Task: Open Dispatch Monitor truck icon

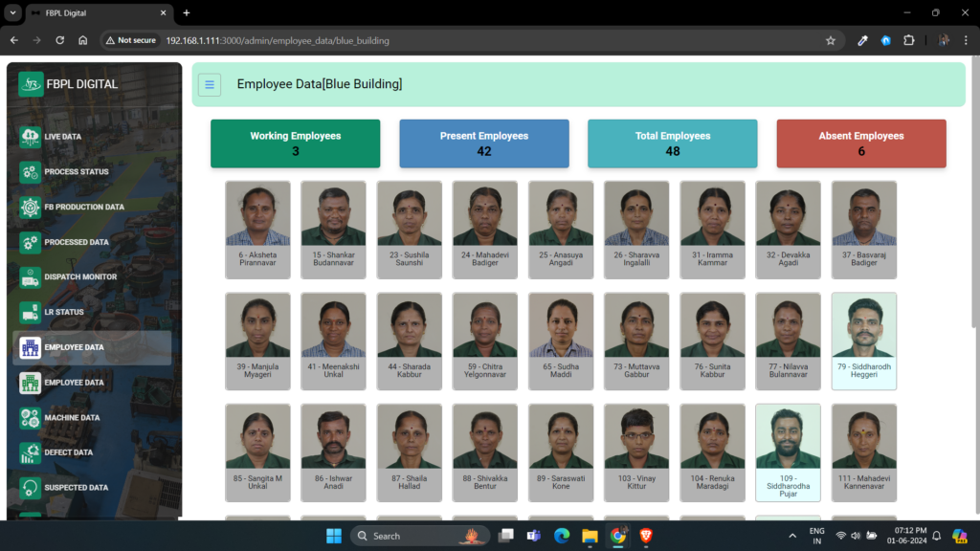Action: [30, 276]
